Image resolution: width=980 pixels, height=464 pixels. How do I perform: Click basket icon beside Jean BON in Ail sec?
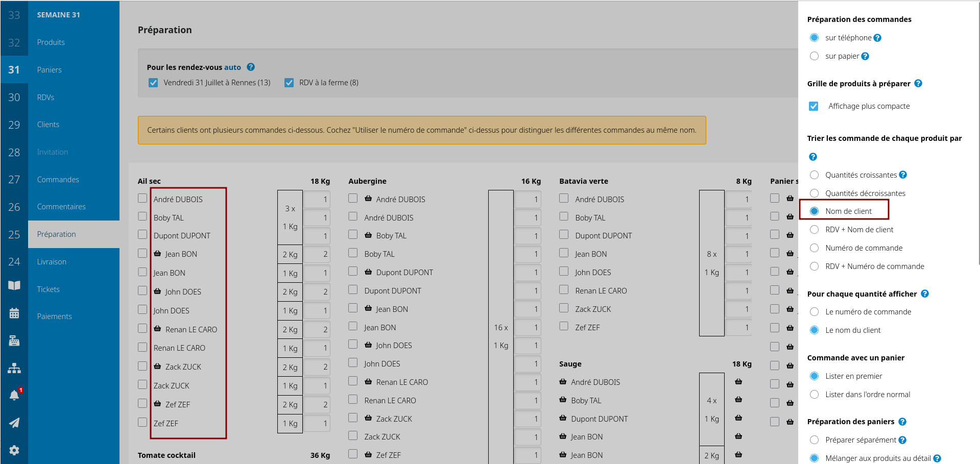pyautogui.click(x=157, y=253)
